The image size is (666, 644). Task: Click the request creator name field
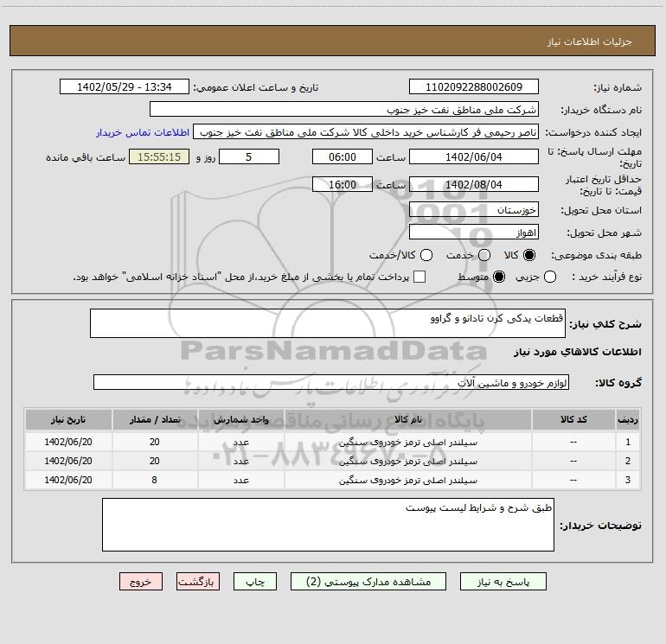(x=366, y=132)
